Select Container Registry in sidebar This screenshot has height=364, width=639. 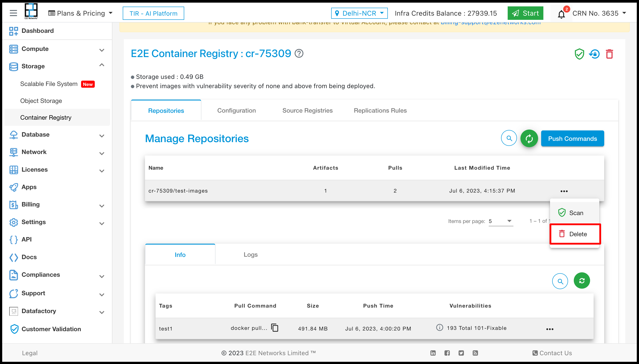click(57, 117)
